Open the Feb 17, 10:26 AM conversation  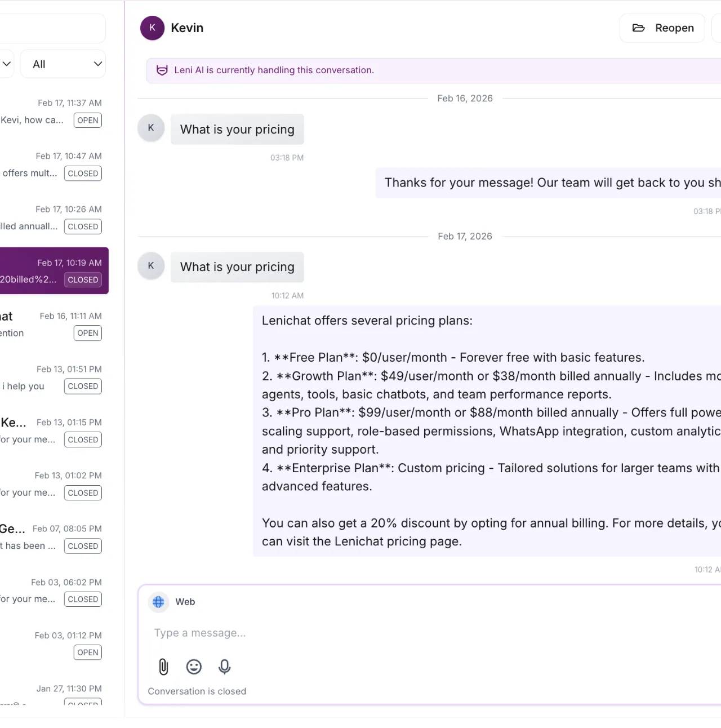[53, 217]
